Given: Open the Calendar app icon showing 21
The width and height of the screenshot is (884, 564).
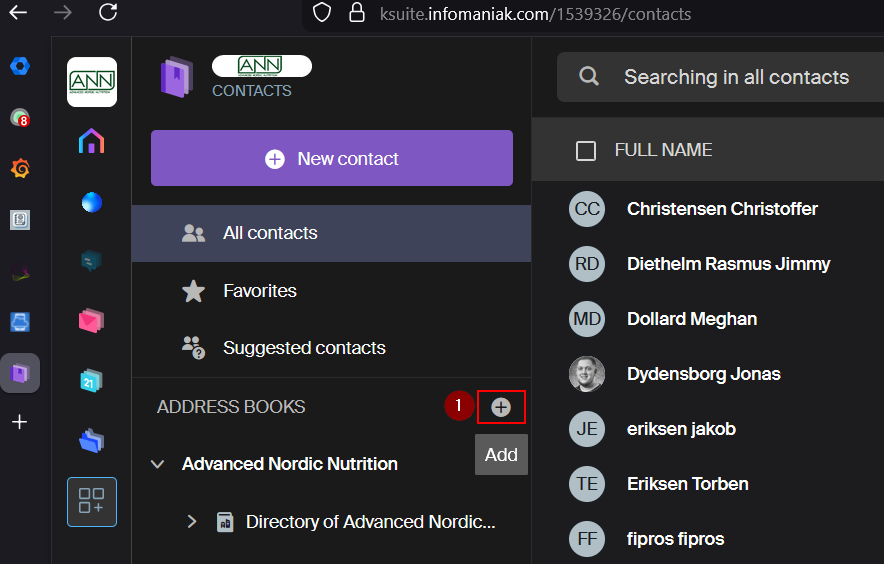Looking at the screenshot, I should (x=91, y=380).
